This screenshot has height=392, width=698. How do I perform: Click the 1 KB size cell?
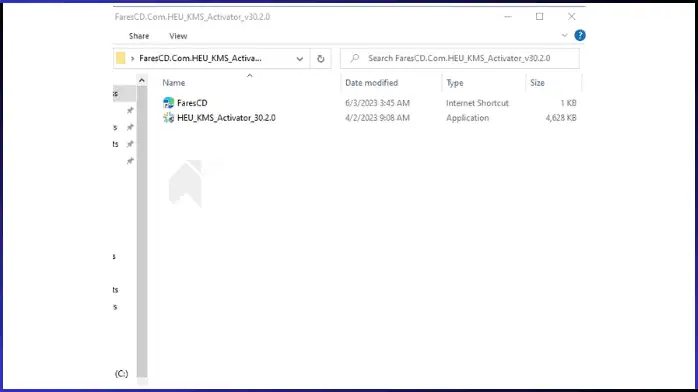tap(568, 103)
